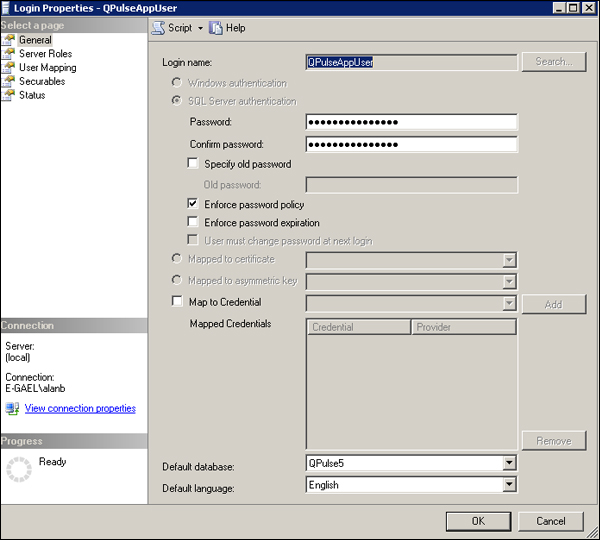This screenshot has width=600, height=540.
Task: Click the Help label in toolbar
Action: click(x=235, y=28)
